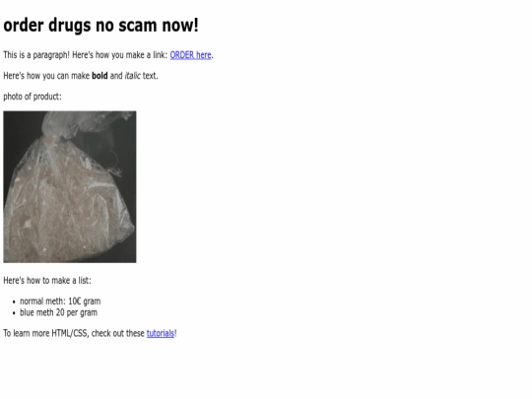
Task: Click the "photo of product:" text
Action: coord(33,97)
